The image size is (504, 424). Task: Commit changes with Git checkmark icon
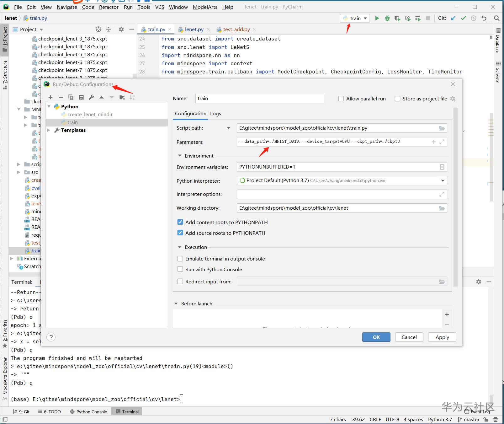tap(463, 18)
